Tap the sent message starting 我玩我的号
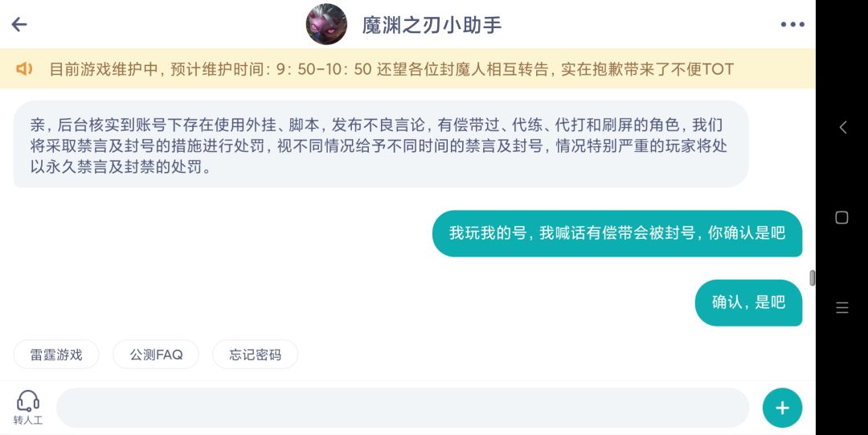The height and width of the screenshot is (435, 868). 616,233
